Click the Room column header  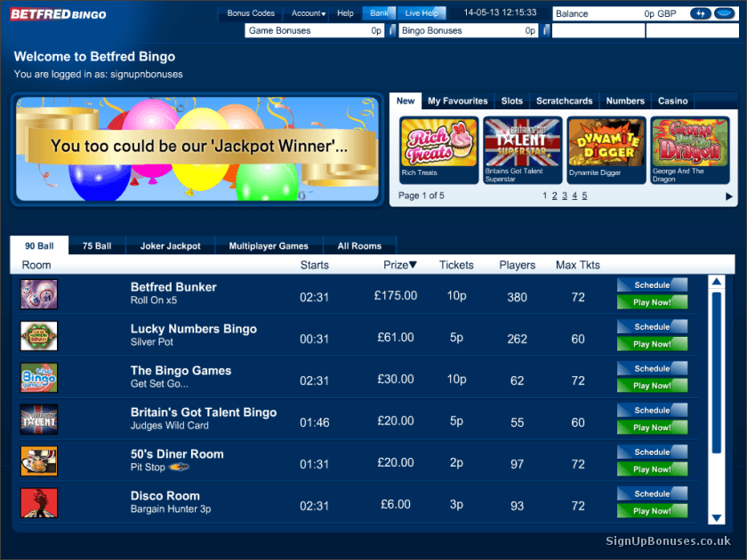36,265
